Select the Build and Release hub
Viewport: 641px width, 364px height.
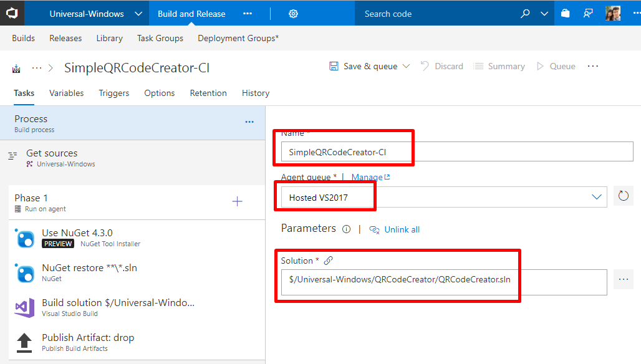click(x=191, y=14)
